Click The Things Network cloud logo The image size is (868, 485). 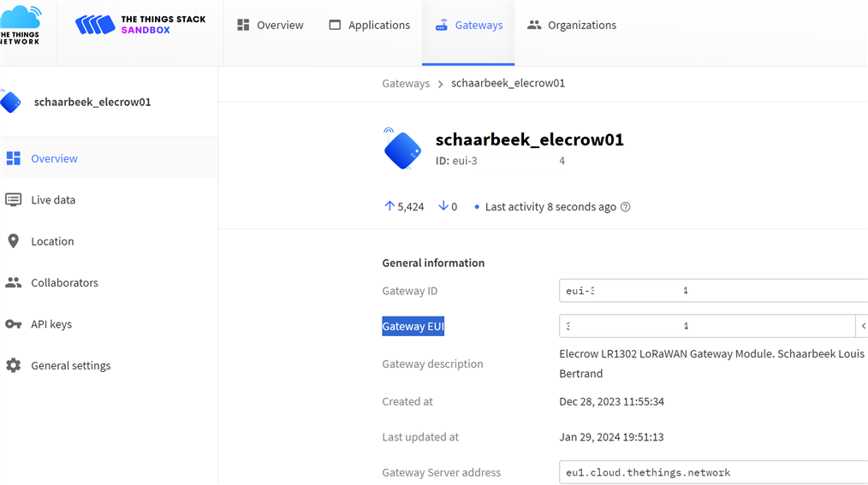21,25
